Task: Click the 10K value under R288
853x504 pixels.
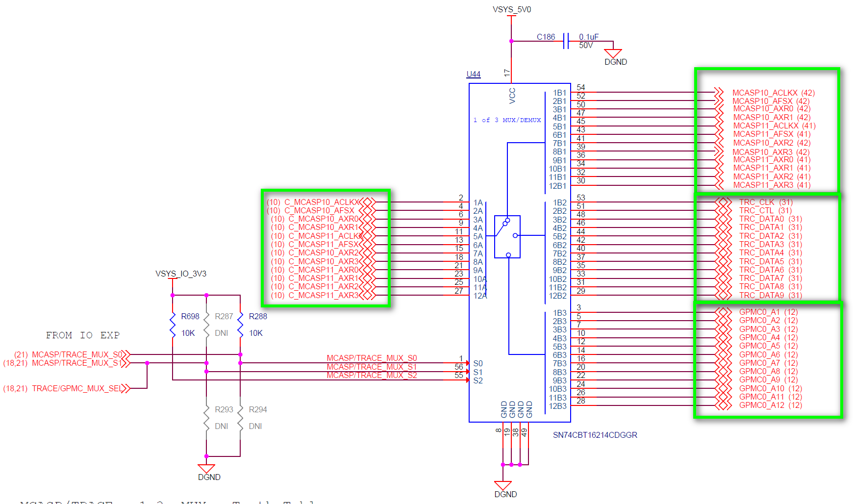Action: 256,333
